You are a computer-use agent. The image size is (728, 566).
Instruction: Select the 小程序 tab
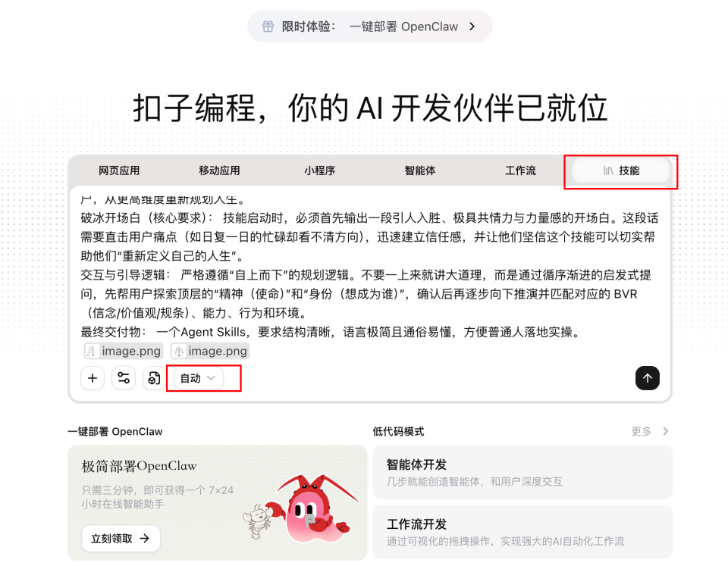[319, 170]
